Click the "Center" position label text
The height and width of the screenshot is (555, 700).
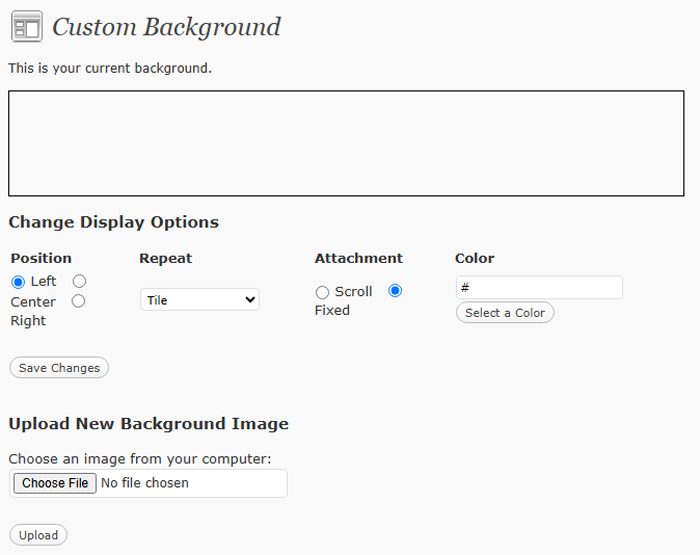click(x=33, y=302)
